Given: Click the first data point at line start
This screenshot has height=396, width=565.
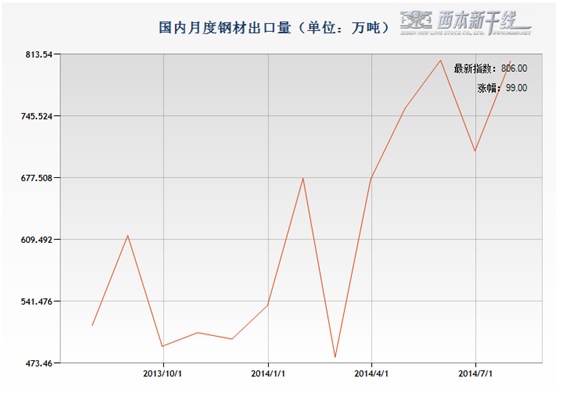Looking at the screenshot, I should click(93, 325).
